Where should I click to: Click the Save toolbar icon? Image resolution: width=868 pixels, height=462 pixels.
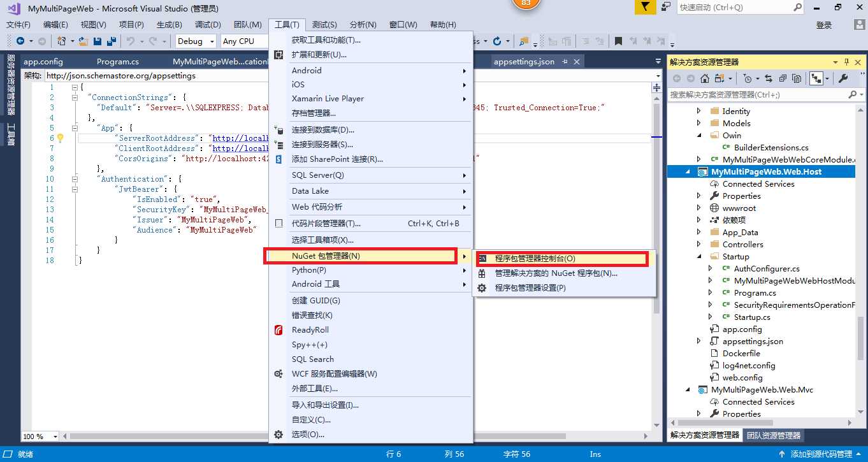[x=98, y=41]
